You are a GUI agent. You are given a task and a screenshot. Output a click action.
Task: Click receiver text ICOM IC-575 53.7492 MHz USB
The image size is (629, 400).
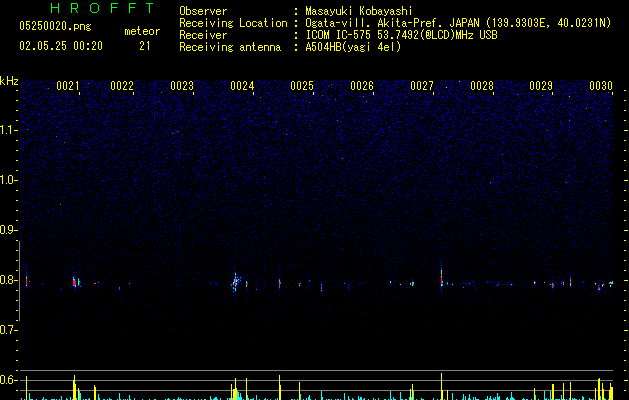402,35
